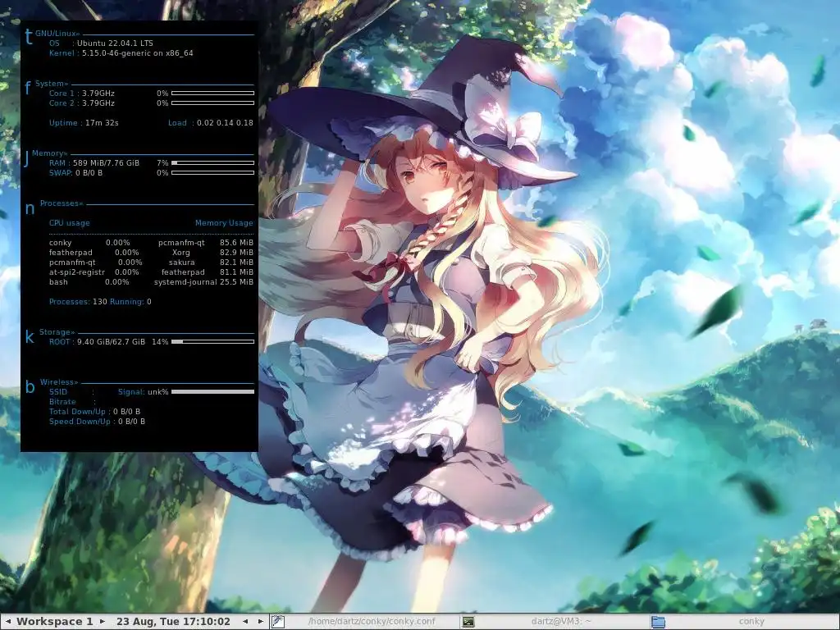Screen dimensions: 840x630
Task: Click the Workspace 1 label in the toolbar
Action: click(55, 622)
